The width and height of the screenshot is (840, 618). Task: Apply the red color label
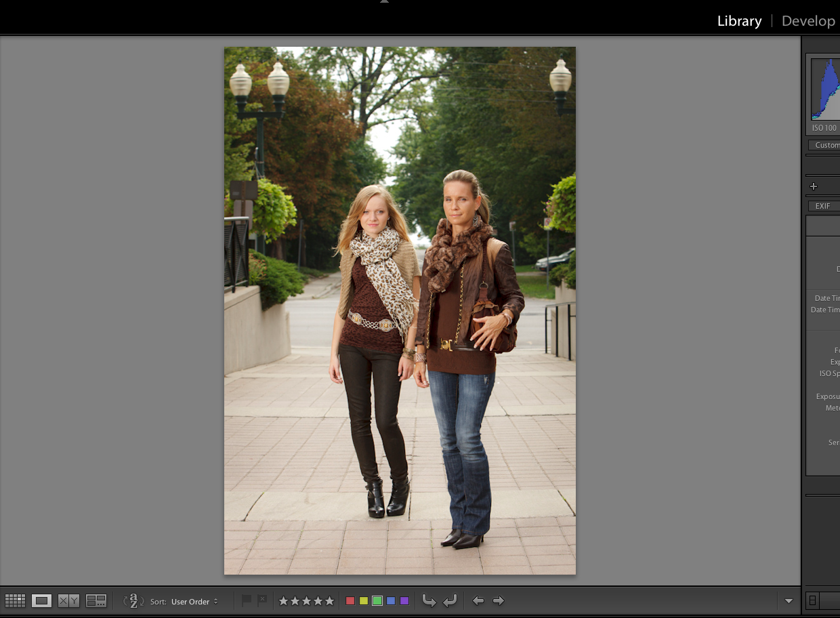[350, 601]
